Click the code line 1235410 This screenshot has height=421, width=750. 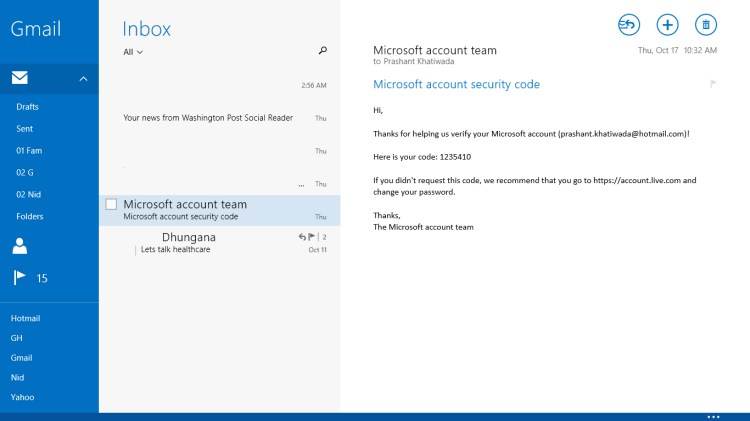[422, 157]
